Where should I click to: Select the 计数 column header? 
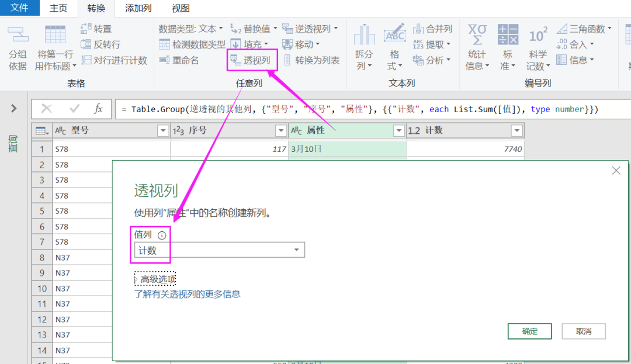[465, 131]
